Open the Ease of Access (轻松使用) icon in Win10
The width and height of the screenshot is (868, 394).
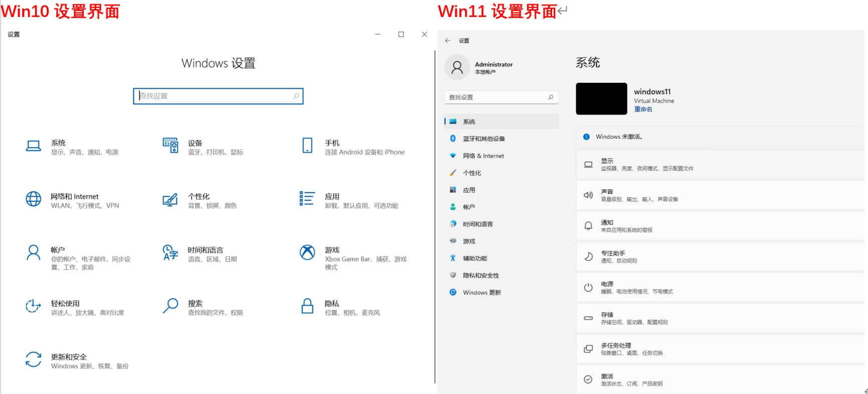pyautogui.click(x=34, y=306)
